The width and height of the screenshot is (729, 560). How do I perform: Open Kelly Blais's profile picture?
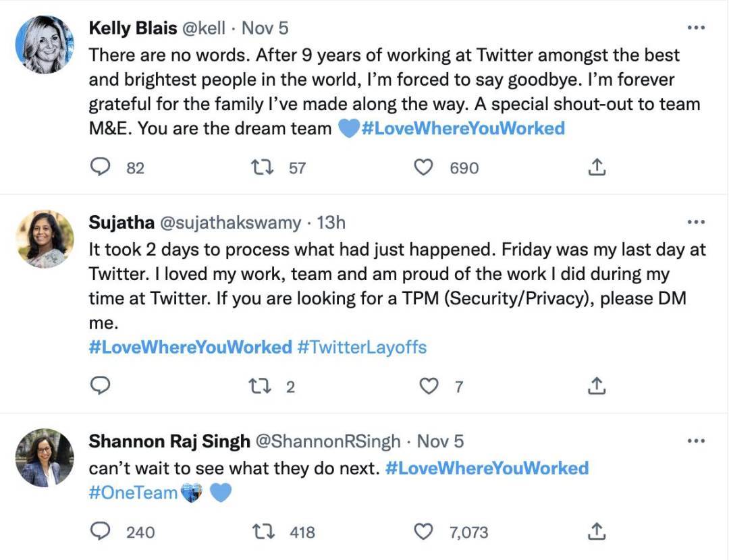45,45
